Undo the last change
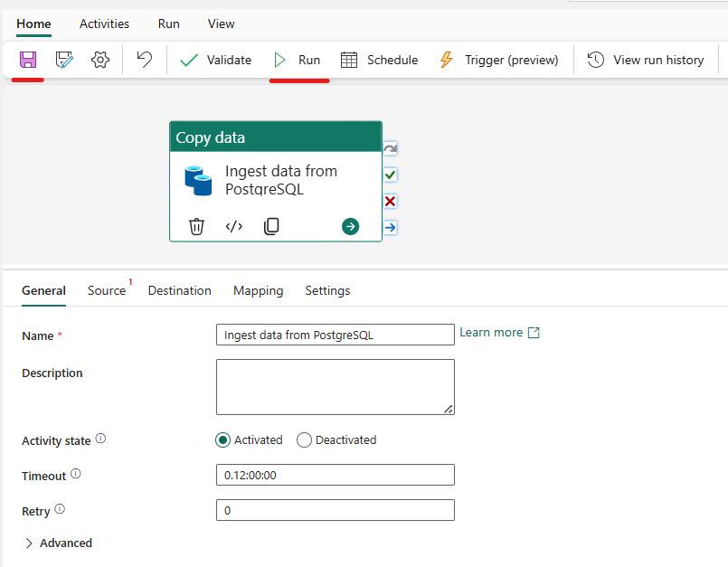728x567 pixels. click(x=145, y=60)
